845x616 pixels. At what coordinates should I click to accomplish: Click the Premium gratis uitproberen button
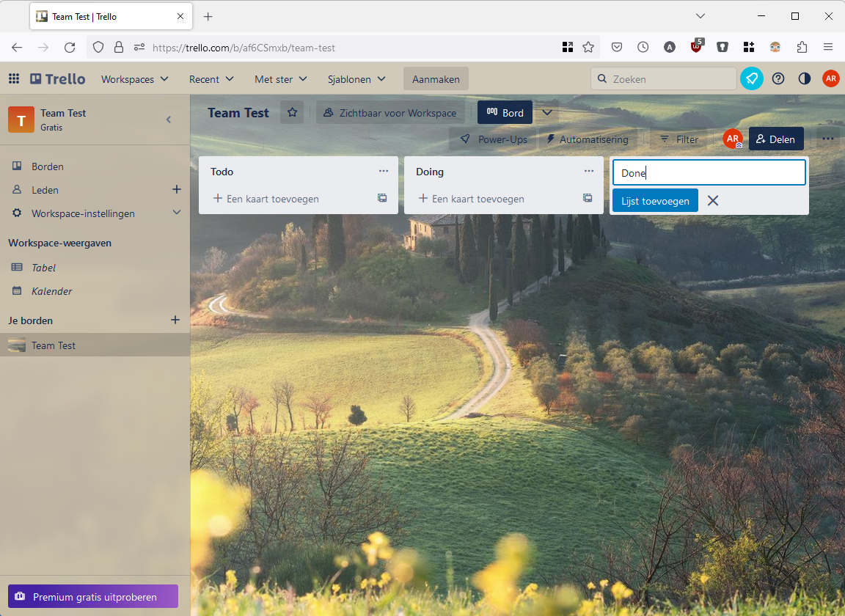(x=93, y=597)
